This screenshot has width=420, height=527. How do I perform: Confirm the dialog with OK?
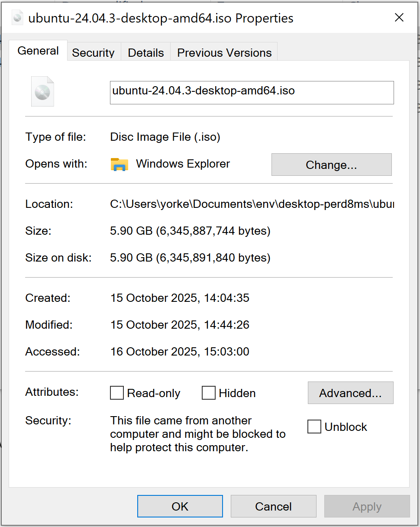click(x=180, y=506)
